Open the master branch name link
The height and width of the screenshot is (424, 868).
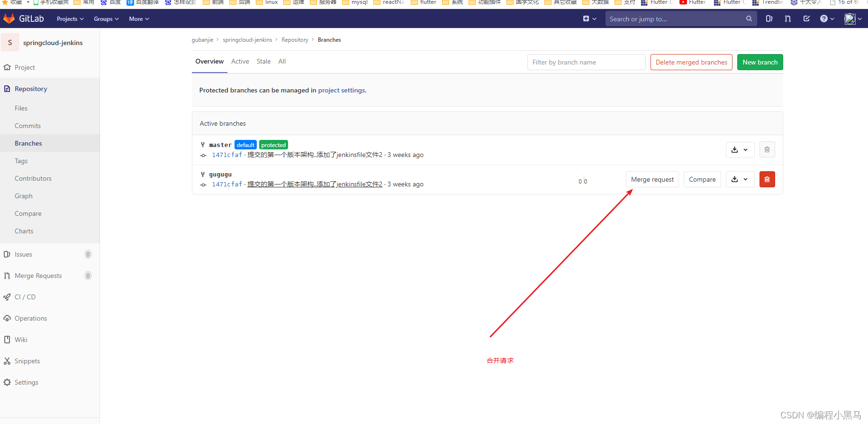pyautogui.click(x=220, y=145)
